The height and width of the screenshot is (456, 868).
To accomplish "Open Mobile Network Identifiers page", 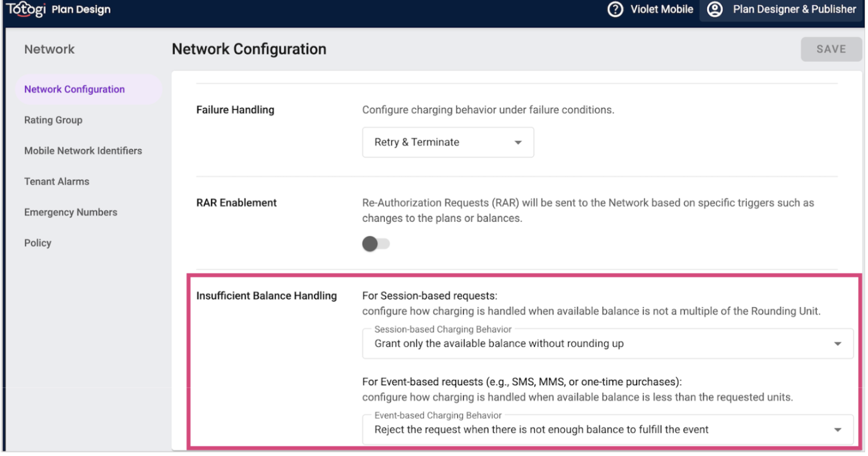I will (x=83, y=151).
